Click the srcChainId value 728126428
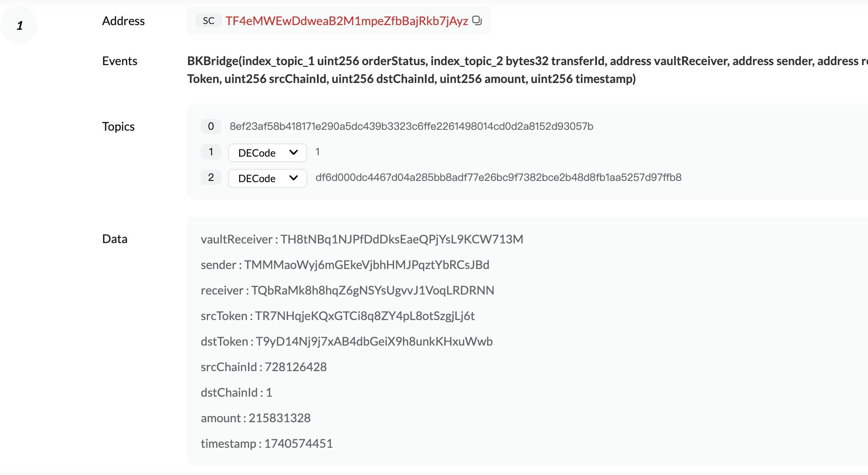The height and width of the screenshot is (475, 868). tap(296, 367)
